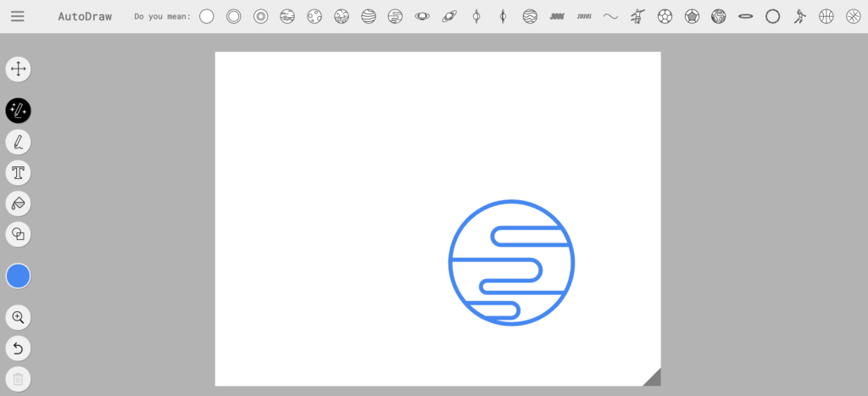Select the freehand Draw pencil tool

(x=18, y=142)
